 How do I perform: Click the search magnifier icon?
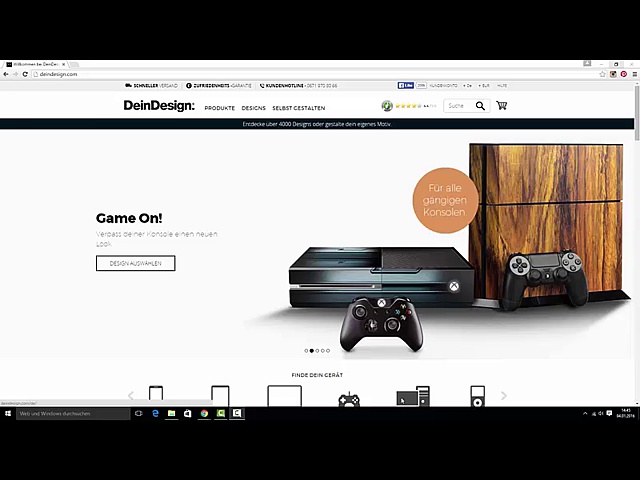click(480, 105)
